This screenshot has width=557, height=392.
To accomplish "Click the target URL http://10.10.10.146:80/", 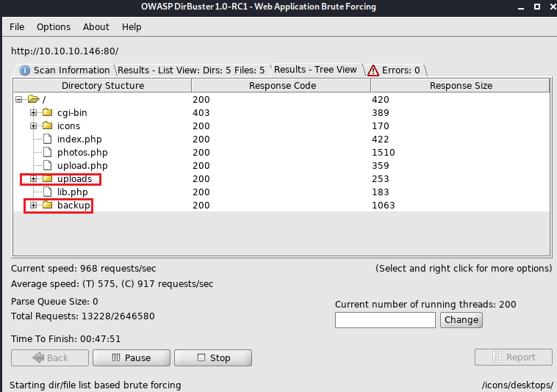I will [x=65, y=51].
